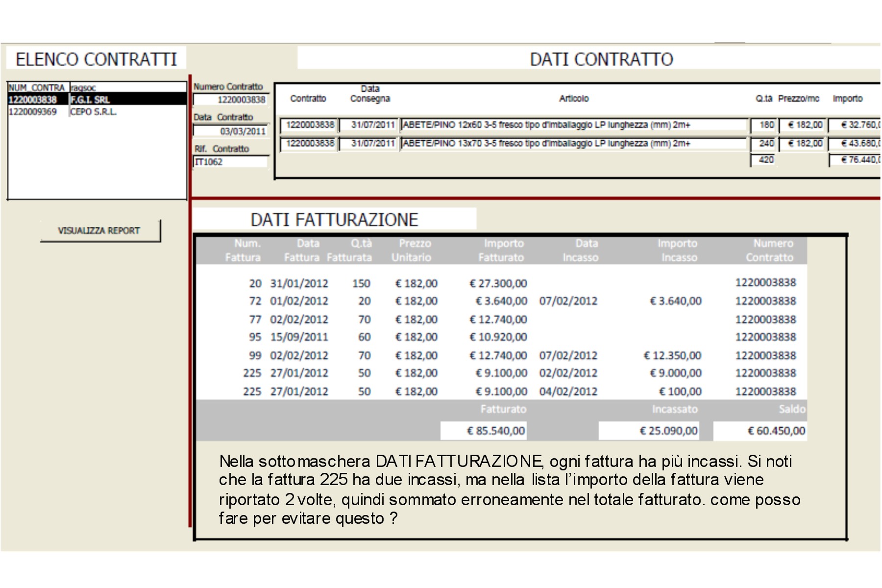Image resolution: width=882 pixels, height=588 pixels.
Task: Click collection amount € 100,00
Action: pos(681,392)
